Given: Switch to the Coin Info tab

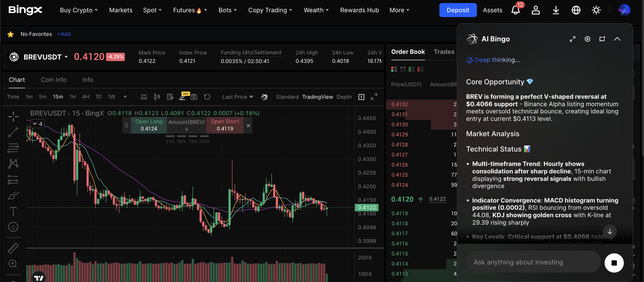Looking at the screenshot, I should pos(53,80).
